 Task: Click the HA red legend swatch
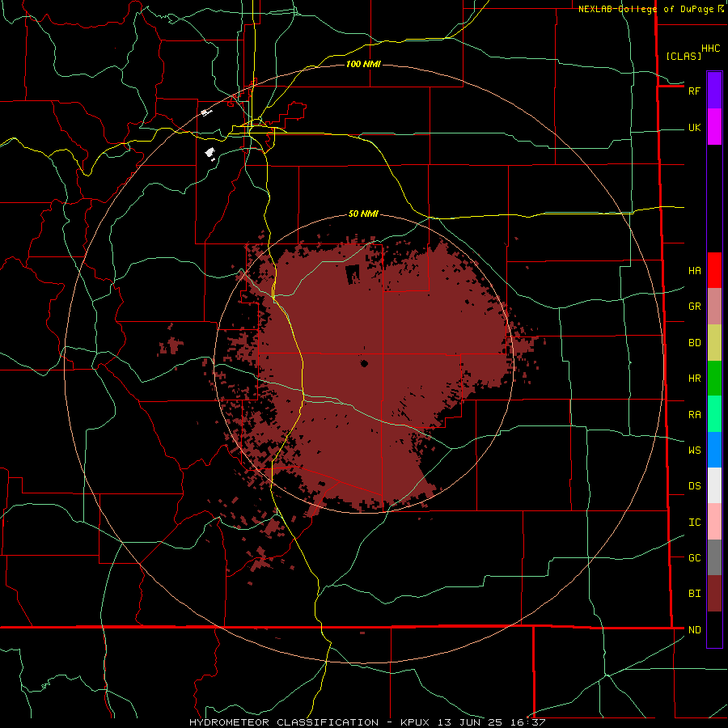tap(714, 270)
